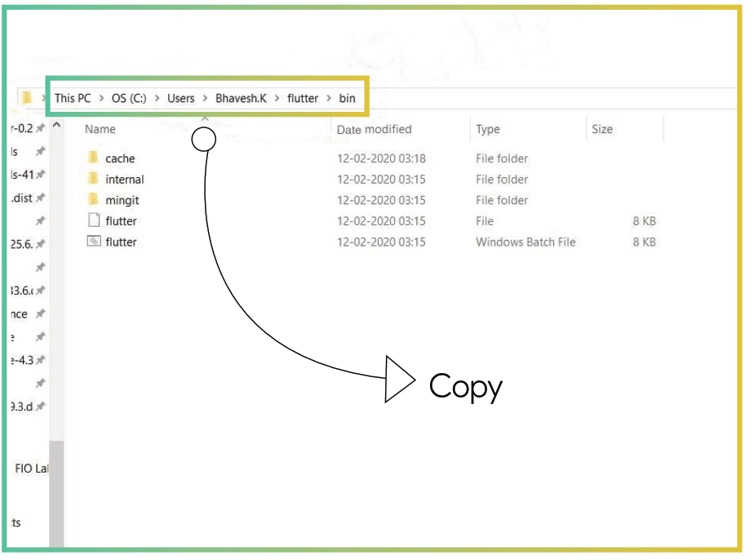Expand the chevron after Users breadcrumb

(x=205, y=98)
